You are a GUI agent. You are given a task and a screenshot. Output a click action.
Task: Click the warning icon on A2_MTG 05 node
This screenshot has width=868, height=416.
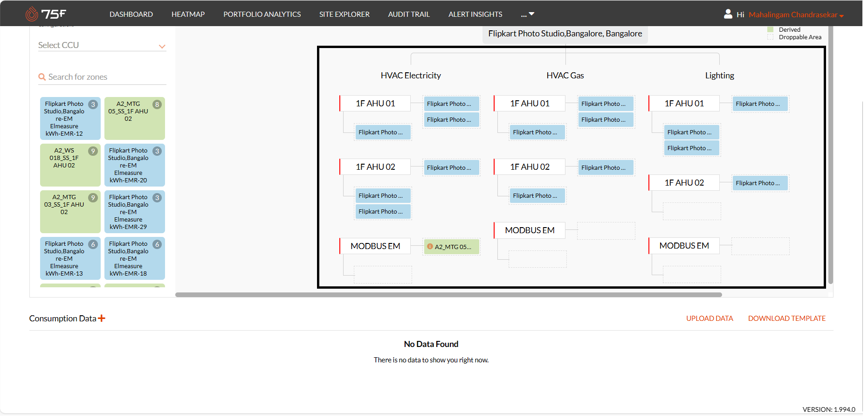(430, 246)
